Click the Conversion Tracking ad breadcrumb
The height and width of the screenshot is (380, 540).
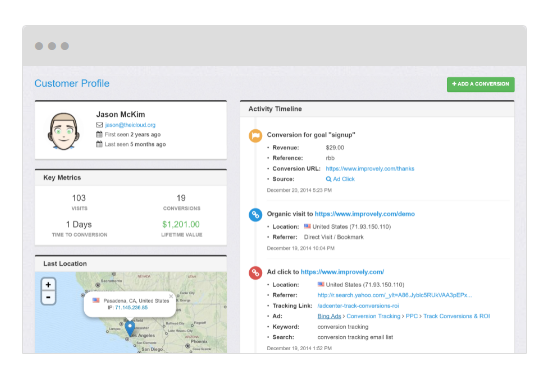(x=373, y=316)
